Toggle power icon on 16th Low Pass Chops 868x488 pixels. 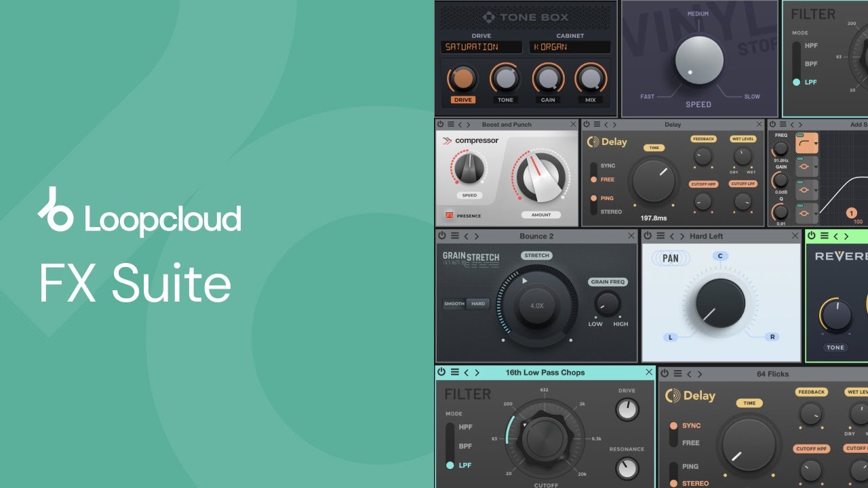click(441, 372)
